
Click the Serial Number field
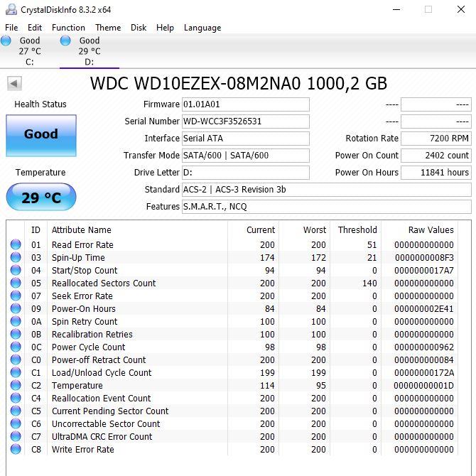[246, 121]
